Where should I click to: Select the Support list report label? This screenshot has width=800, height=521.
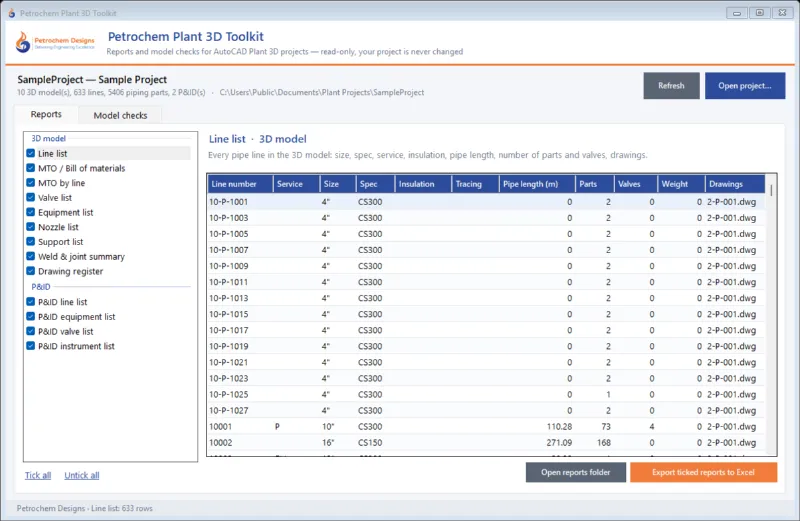point(60,241)
